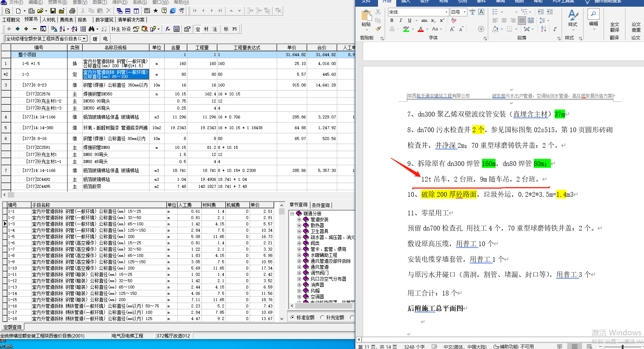Click the shading paint bucket color in Word
644x349 pixels.
pos(496,29)
